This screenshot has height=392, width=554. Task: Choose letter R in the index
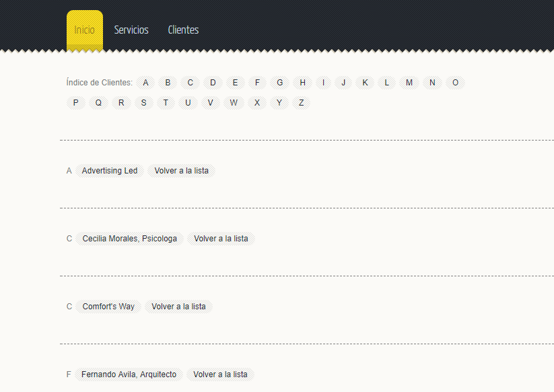(x=121, y=103)
